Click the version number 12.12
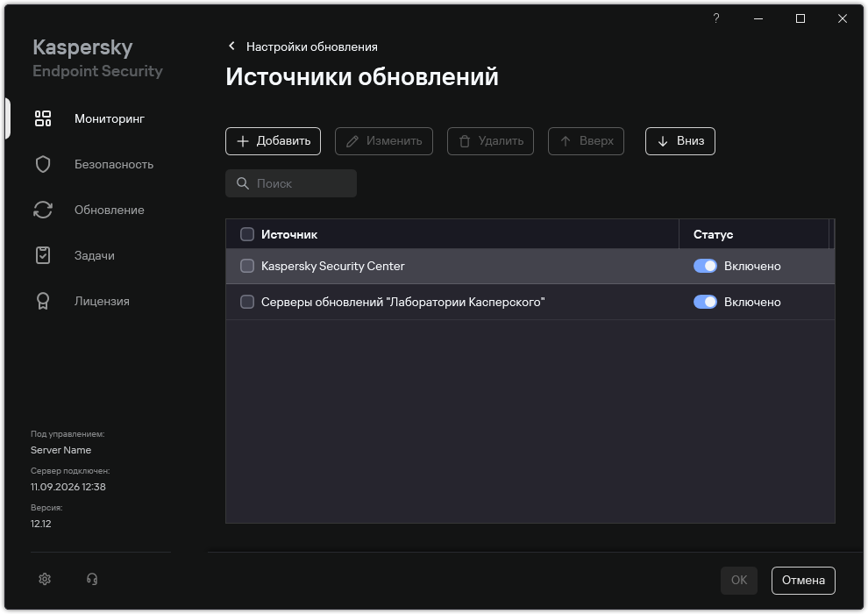This screenshot has height=614, width=868. coord(41,524)
